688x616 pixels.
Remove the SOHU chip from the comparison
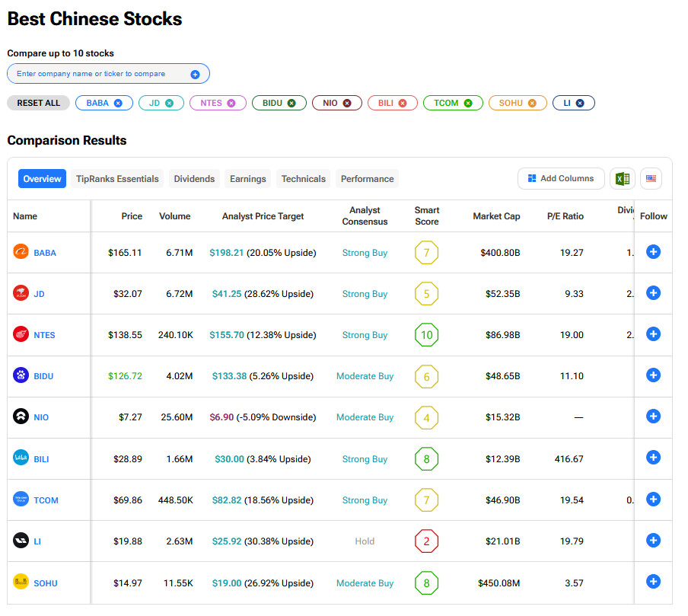(532, 103)
